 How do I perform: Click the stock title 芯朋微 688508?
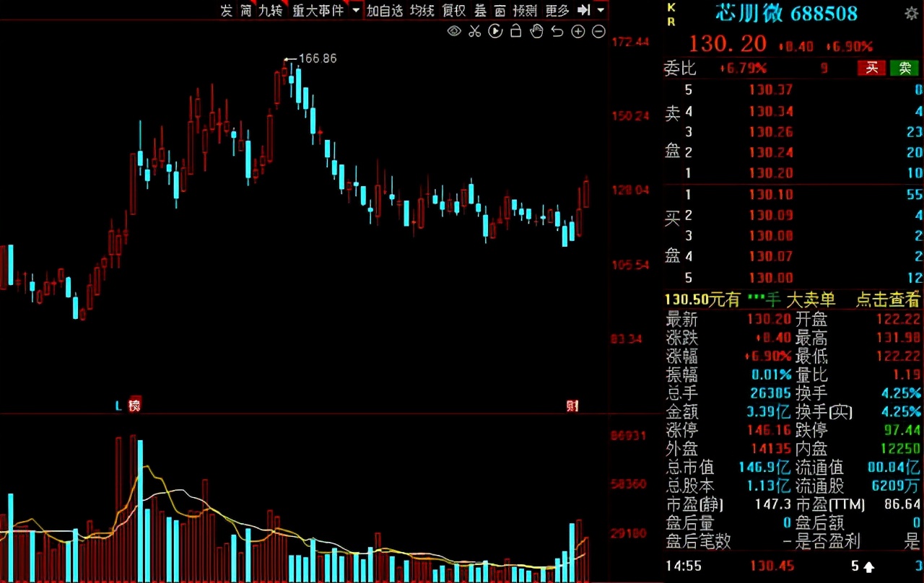click(x=786, y=13)
